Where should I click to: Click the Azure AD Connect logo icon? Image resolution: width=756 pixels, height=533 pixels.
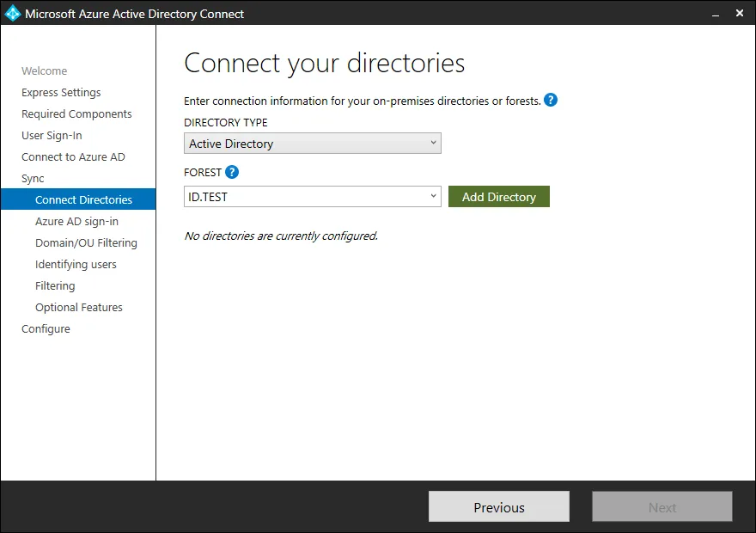tap(13, 14)
